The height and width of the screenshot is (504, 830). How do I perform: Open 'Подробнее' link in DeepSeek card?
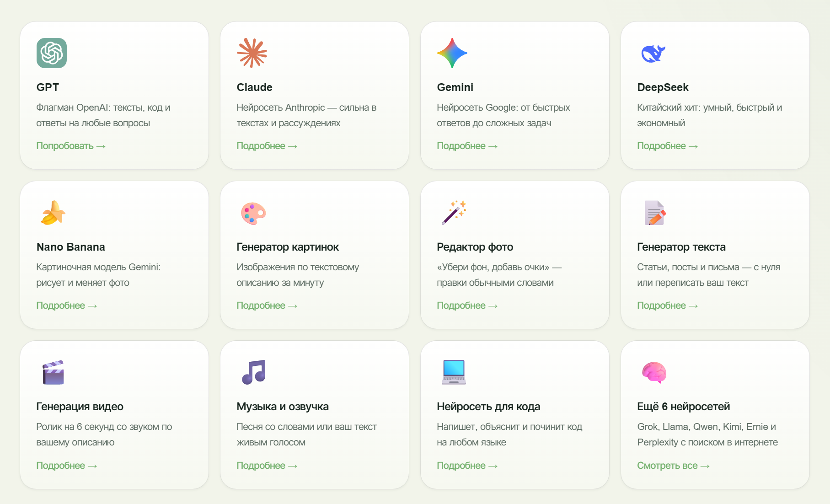click(x=668, y=146)
